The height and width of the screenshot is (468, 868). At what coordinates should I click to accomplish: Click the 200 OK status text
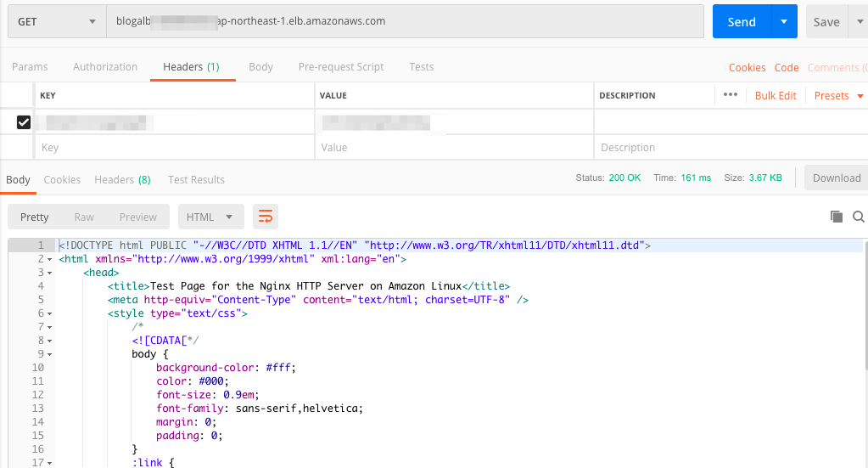point(624,178)
